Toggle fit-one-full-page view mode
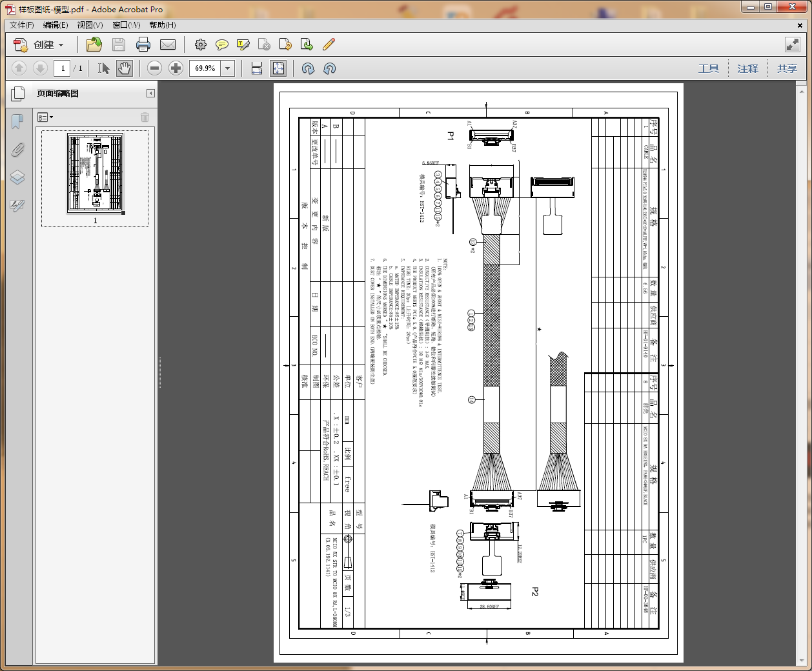The height and width of the screenshot is (671, 812). point(279,68)
